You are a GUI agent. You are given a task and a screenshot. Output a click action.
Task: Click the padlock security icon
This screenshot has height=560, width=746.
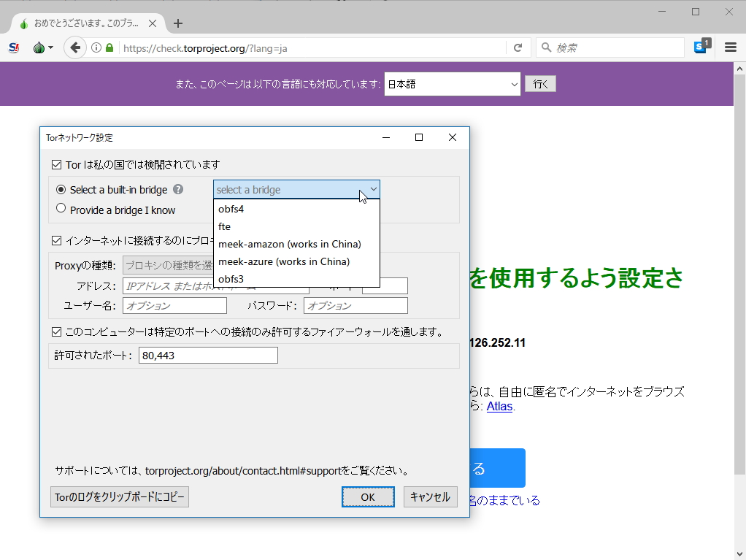111,47
